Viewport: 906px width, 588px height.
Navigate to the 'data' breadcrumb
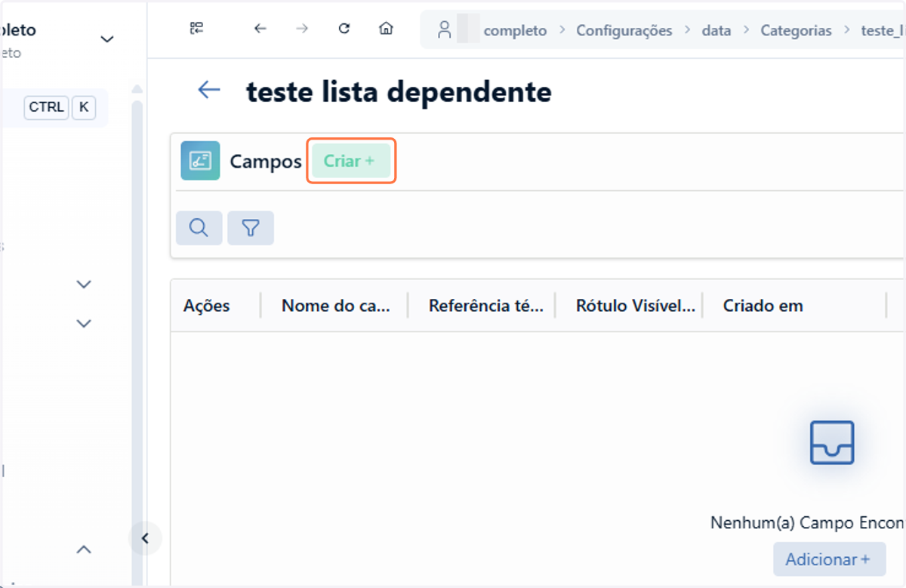pyautogui.click(x=716, y=31)
